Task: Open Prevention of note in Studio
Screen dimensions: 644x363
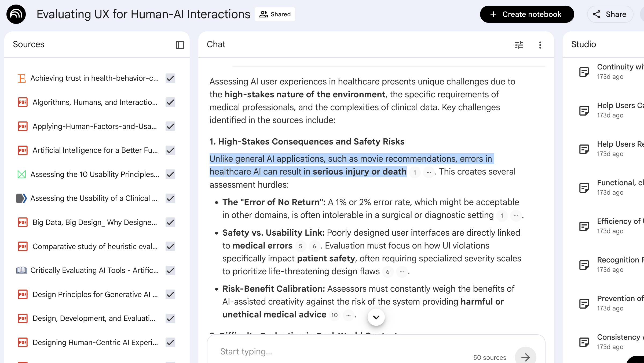Action: click(611, 303)
